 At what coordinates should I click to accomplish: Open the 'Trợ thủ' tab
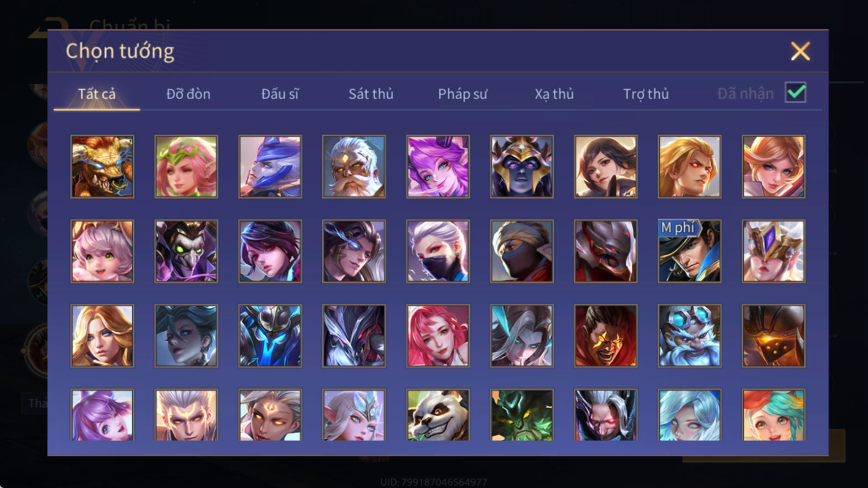click(x=646, y=94)
